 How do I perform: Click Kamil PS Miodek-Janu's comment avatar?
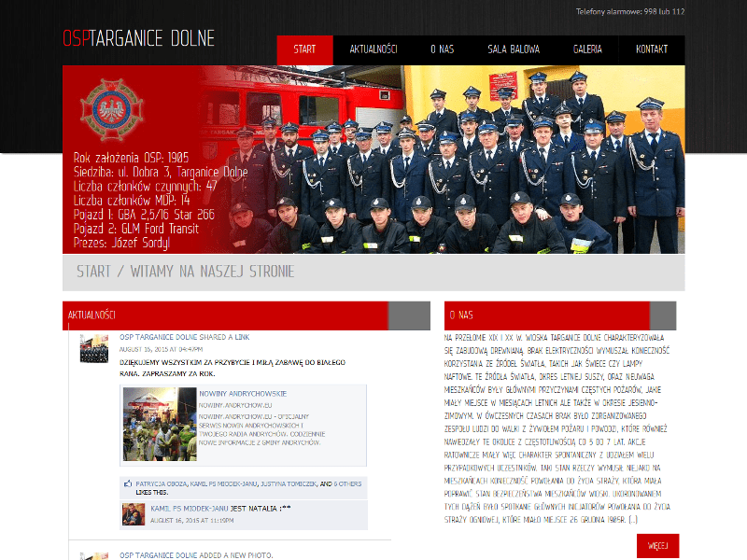click(134, 513)
